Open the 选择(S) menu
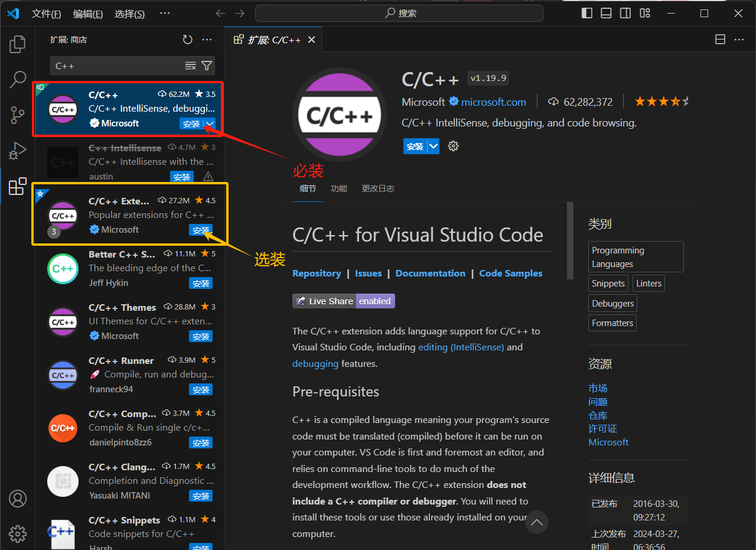Image resolution: width=756 pixels, height=550 pixels. click(129, 14)
